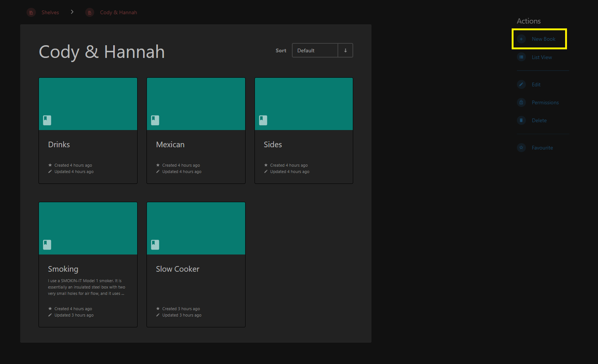Open the Shelves breadcrumb link
Screen dimensions: 598x364
pos(50,12)
